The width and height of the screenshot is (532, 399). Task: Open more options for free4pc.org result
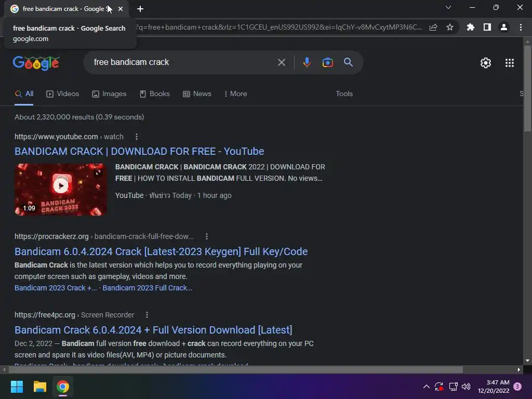coord(147,315)
